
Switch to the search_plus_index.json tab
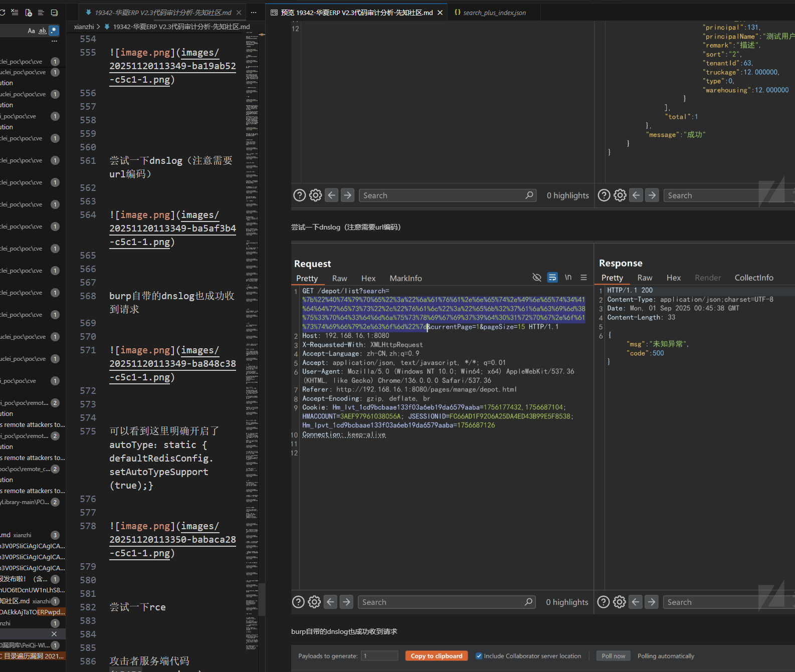coord(494,13)
